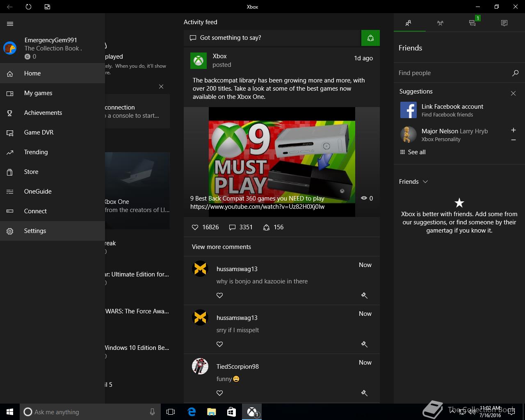Open Major Nelson's avatar

tap(408, 135)
